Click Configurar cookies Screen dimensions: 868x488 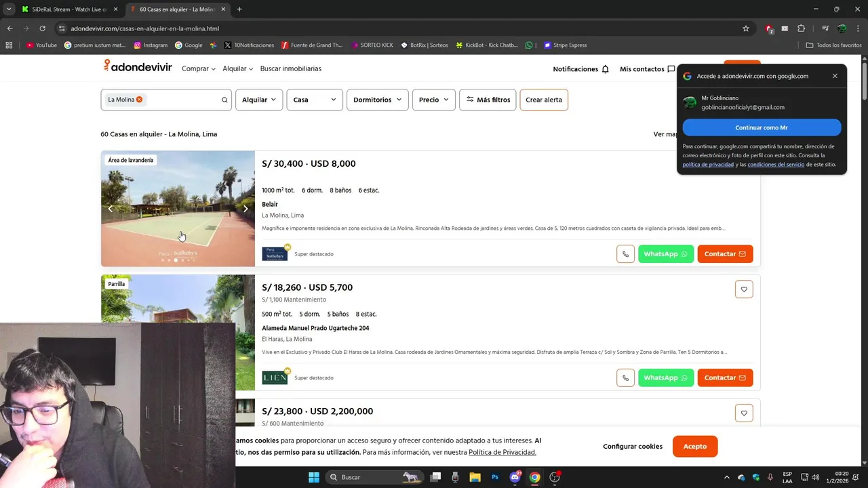point(633,447)
